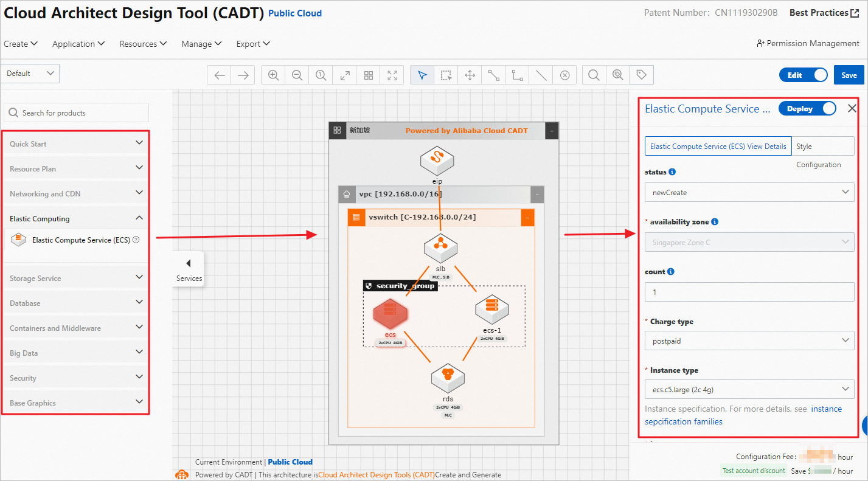This screenshot has height=481, width=868.
Task: Collapse the vswitch container with minus button
Action: (x=527, y=218)
